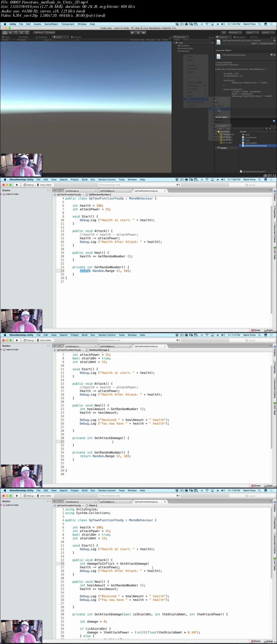Select Directional Light in Hierarchy
Screen dimensions: 277x644
(185, 48)
